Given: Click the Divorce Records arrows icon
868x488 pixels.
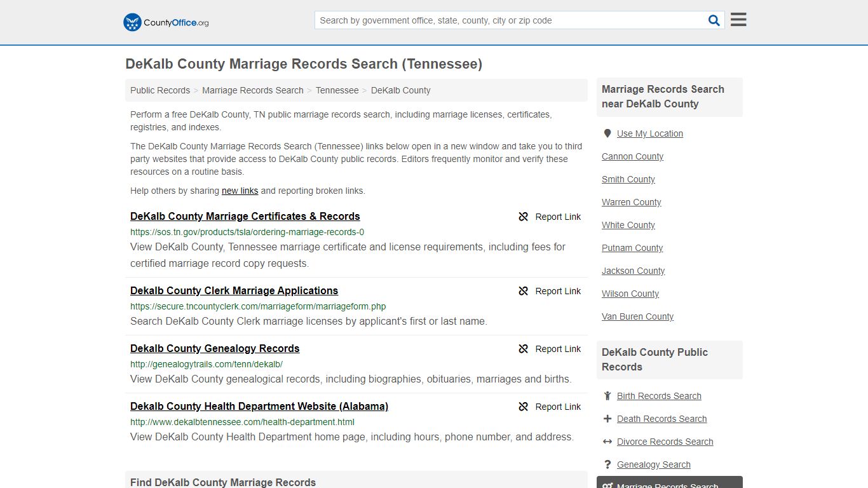Looking at the screenshot, I should [607, 442].
